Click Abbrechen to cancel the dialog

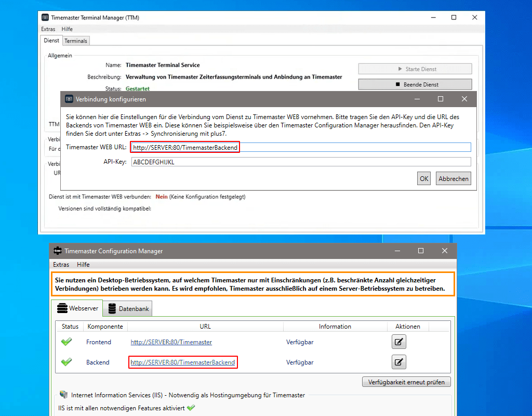click(453, 178)
